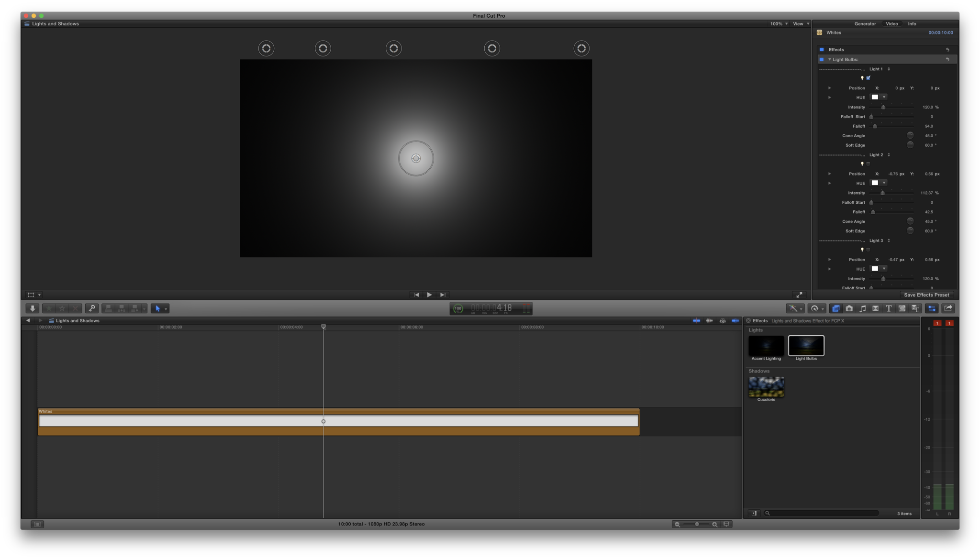Open the Music and Sound browser

[862, 308]
